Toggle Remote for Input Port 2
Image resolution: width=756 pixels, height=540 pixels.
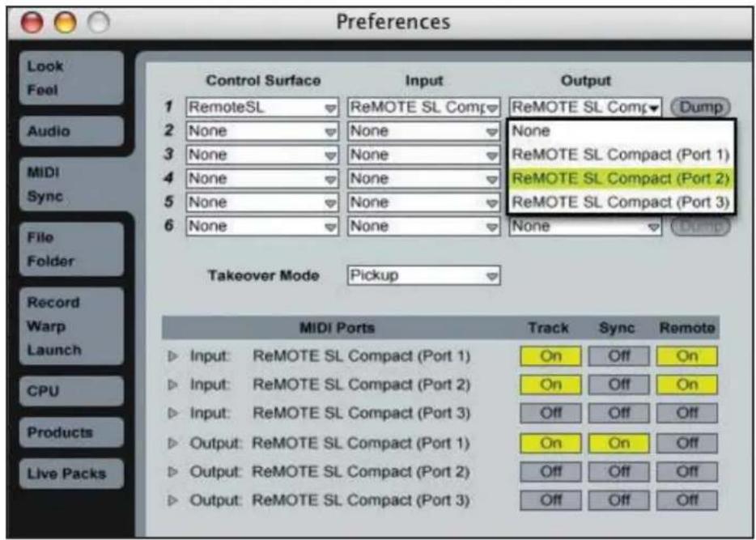point(686,385)
